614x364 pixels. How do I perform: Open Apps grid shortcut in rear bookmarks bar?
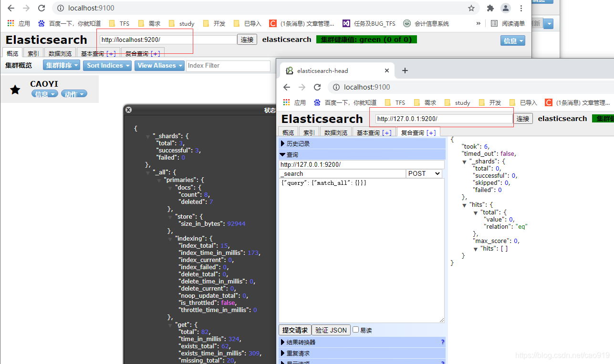pos(19,23)
